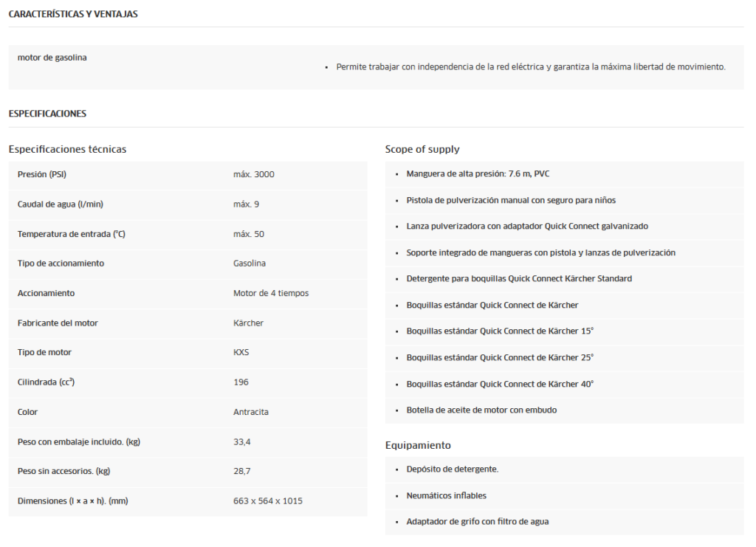Select the Cilindrada value 196
756x547 pixels.
(x=241, y=382)
